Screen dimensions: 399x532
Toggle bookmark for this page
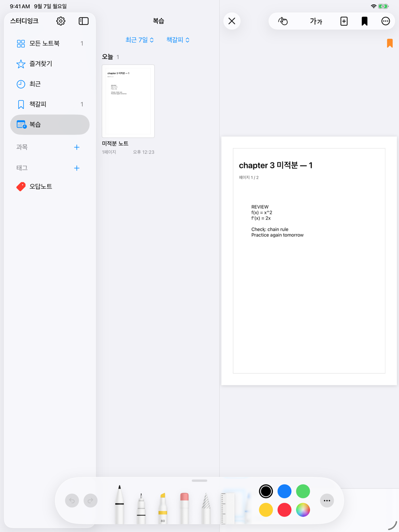point(365,21)
